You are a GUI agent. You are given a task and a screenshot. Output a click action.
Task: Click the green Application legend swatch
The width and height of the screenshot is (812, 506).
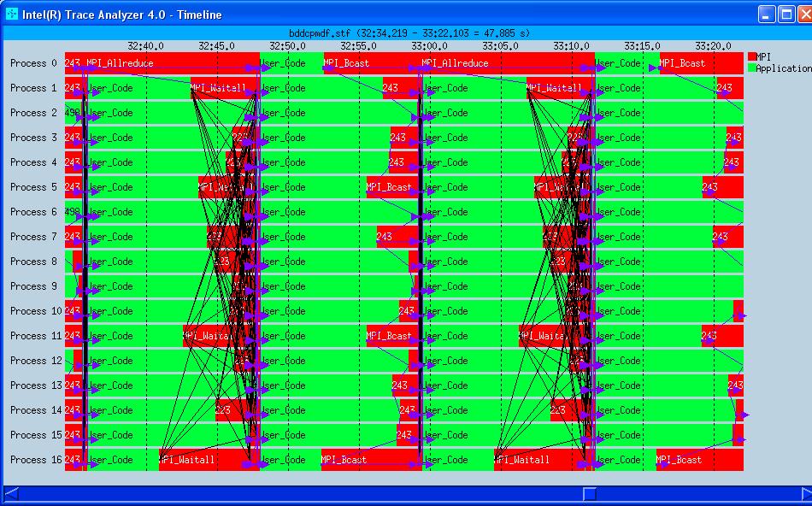coord(751,68)
